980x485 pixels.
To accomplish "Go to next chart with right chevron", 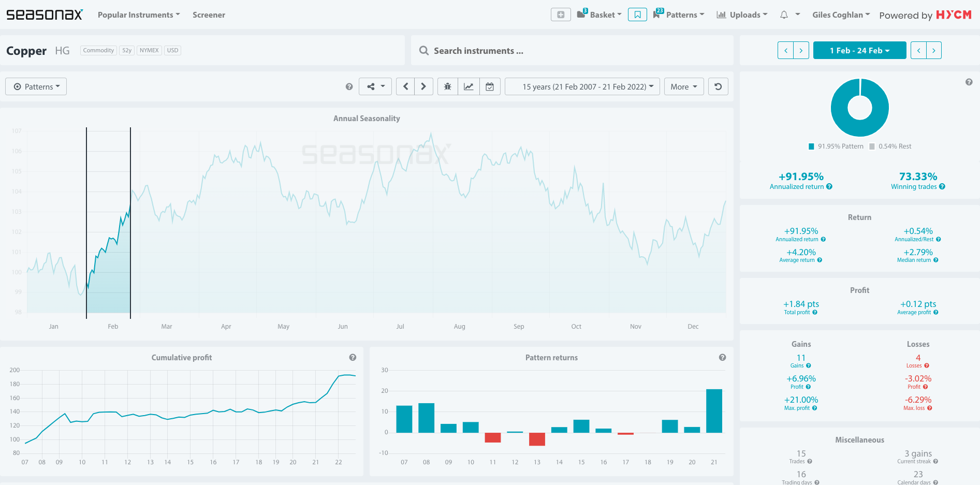I will (x=423, y=86).
